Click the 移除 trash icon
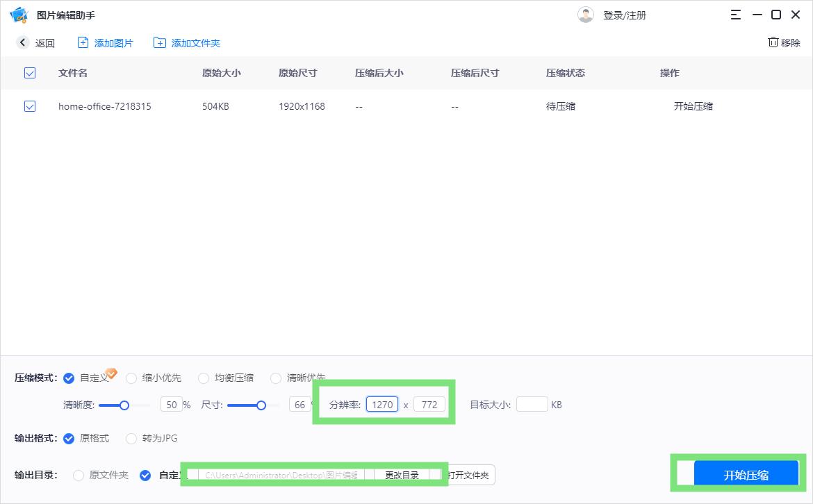The height and width of the screenshot is (504, 813). [x=773, y=42]
